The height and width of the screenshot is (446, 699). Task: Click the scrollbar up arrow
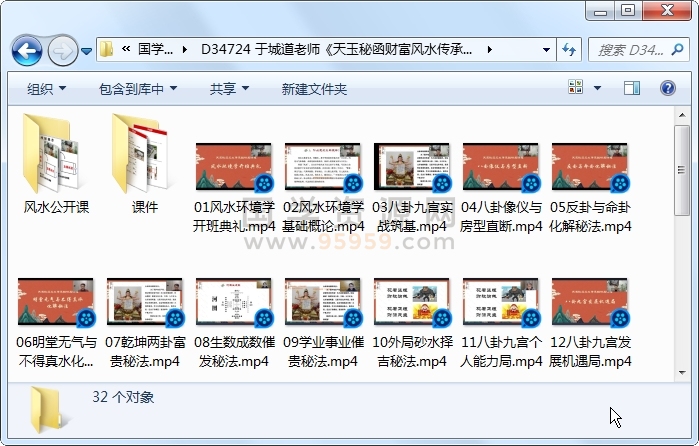pos(682,116)
